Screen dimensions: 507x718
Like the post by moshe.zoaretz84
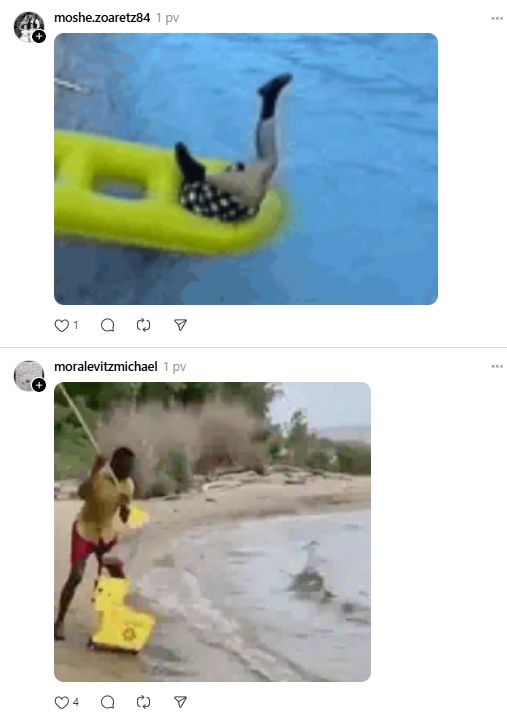[61, 325]
